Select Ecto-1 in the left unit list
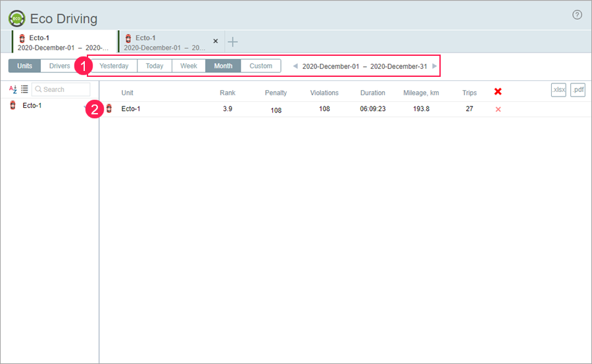The image size is (592, 364). click(x=32, y=105)
